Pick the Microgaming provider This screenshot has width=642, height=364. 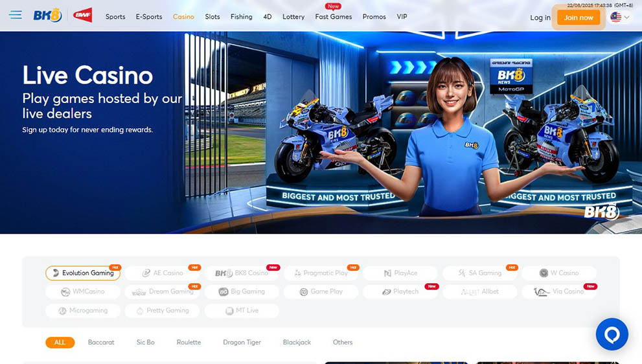pyautogui.click(x=83, y=311)
